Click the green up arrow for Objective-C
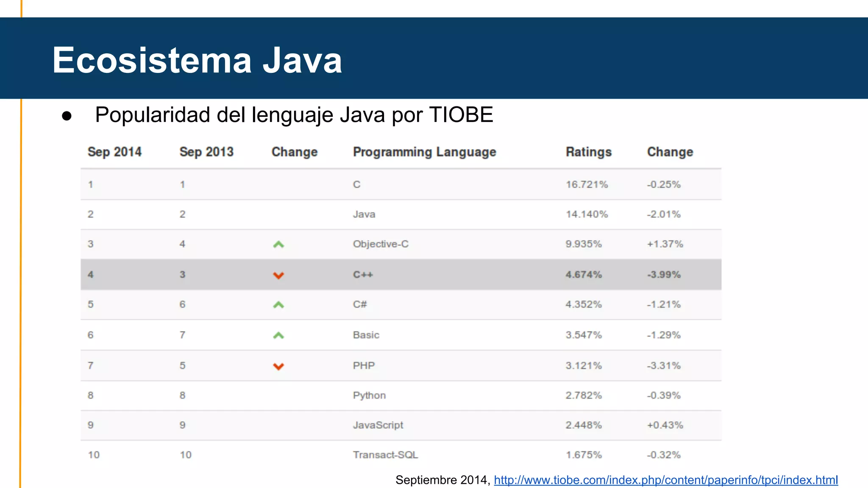The height and width of the screenshot is (488, 868). click(278, 244)
